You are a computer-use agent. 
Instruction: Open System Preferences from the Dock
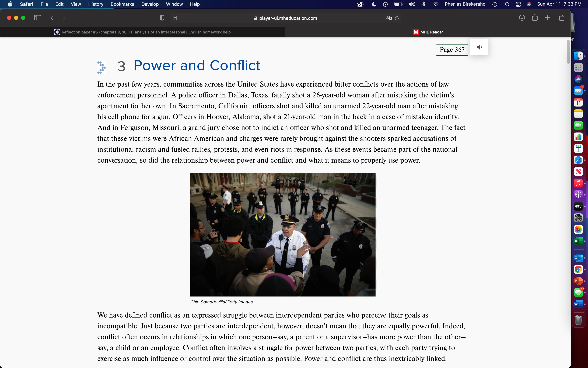[578, 218]
